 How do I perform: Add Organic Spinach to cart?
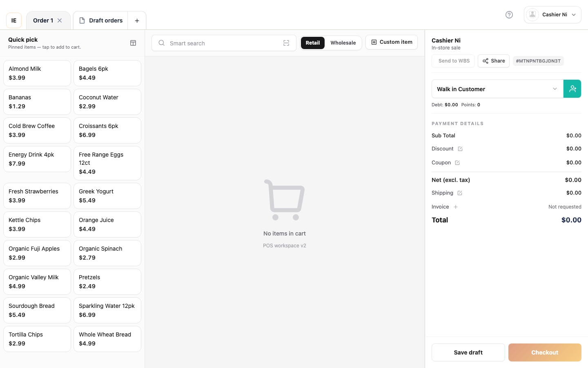107,253
